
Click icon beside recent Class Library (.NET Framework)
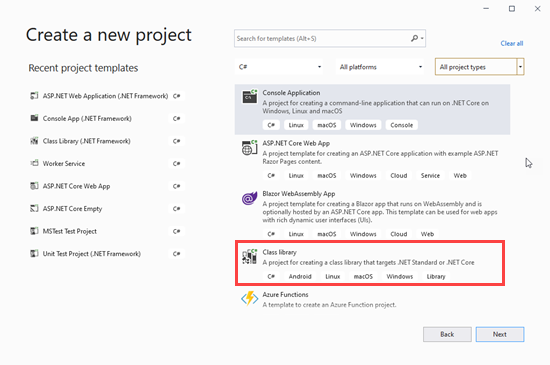(34, 141)
